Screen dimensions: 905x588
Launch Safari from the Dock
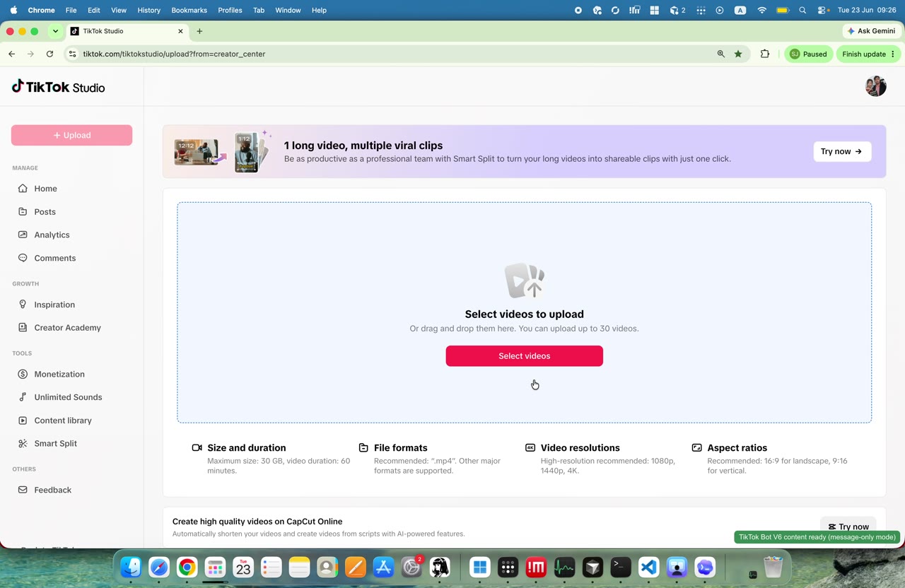coord(159,567)
